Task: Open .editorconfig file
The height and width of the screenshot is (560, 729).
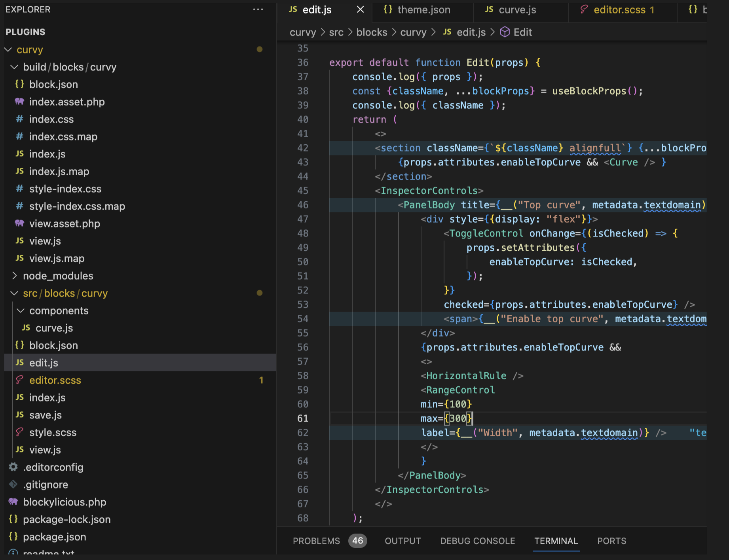Action: coord(140,467)
